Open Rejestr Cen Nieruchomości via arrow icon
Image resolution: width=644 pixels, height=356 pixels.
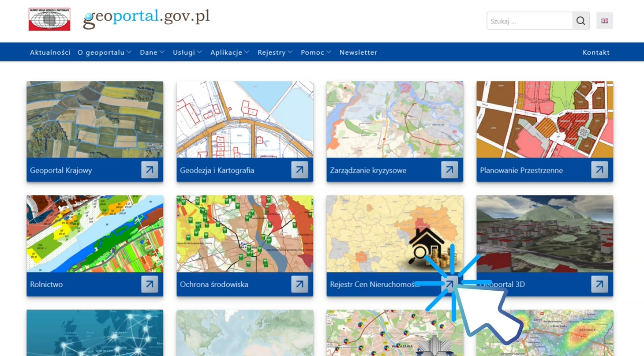tap(449, 284)
